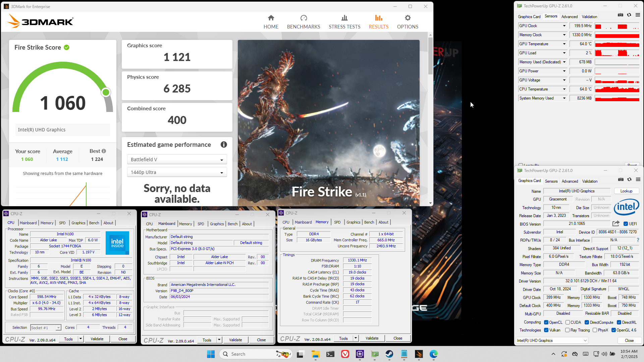
Task: Open the BENCHMARKS section in 3DMark
Action: click(x=304, y=22)
